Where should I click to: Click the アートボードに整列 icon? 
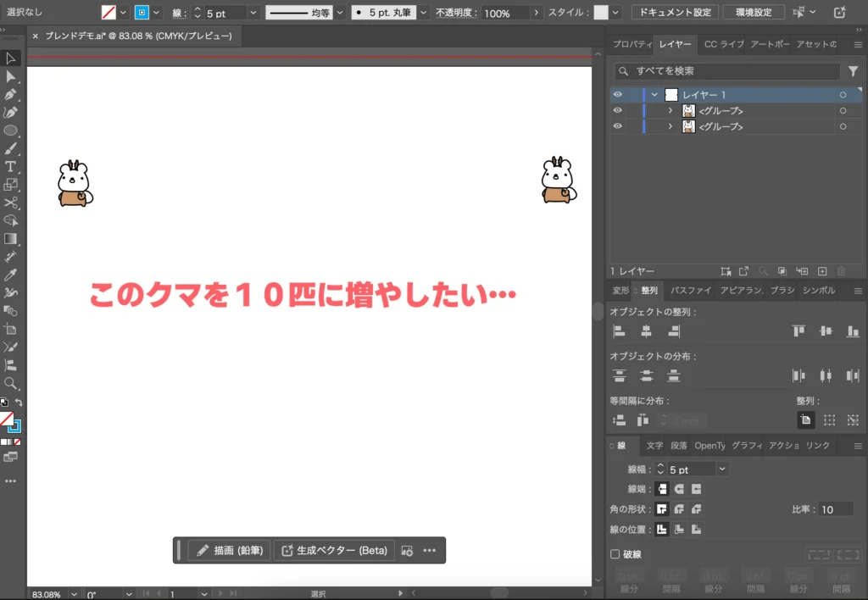[x=807, y=419]
